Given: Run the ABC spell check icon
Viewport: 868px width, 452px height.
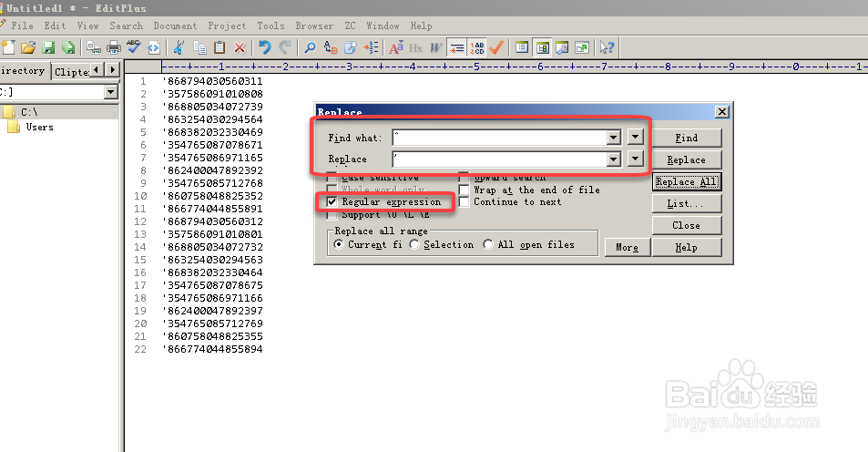Looking at the screenshot, I should click(x=133, y=47).
